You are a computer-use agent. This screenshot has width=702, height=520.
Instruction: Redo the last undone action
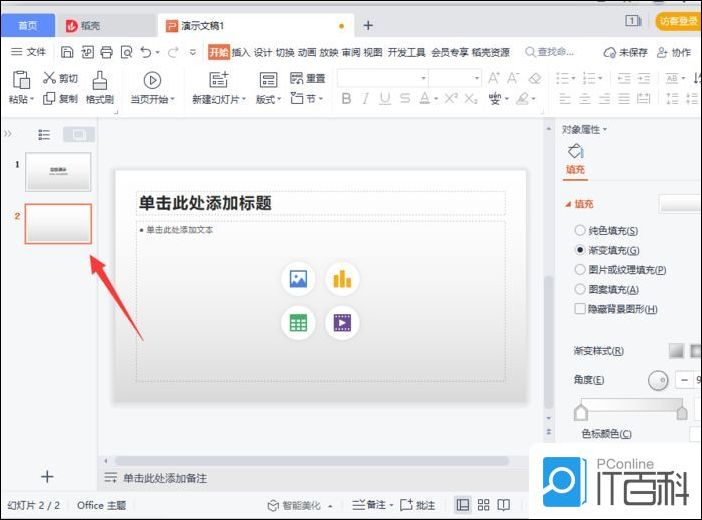point(173,52)
